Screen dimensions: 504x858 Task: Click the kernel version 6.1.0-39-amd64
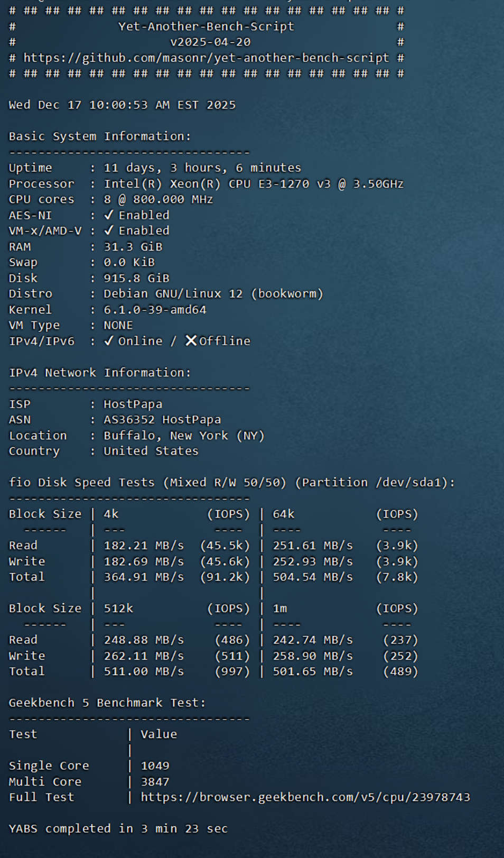155,310
